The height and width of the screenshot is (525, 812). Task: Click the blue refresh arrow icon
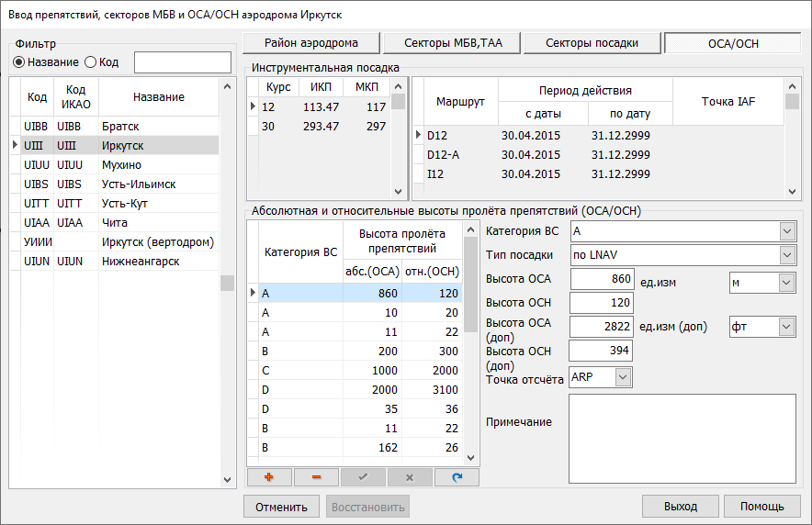tap(457, 477)
